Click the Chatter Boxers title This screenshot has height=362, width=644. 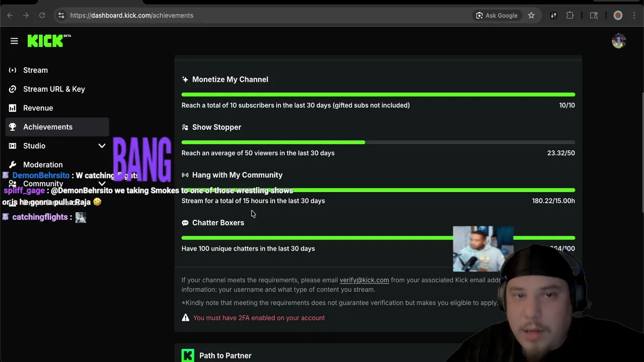pyautogui.click(x=218, y=223)
